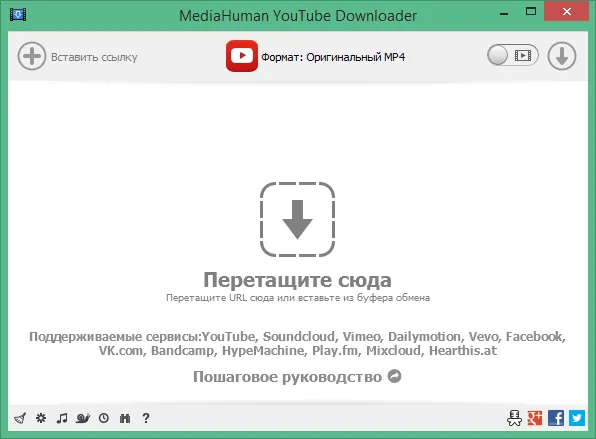
Task: Open the 'Пошаговое руководство' link
Action: pyautogui.click(x=287, y=377)
